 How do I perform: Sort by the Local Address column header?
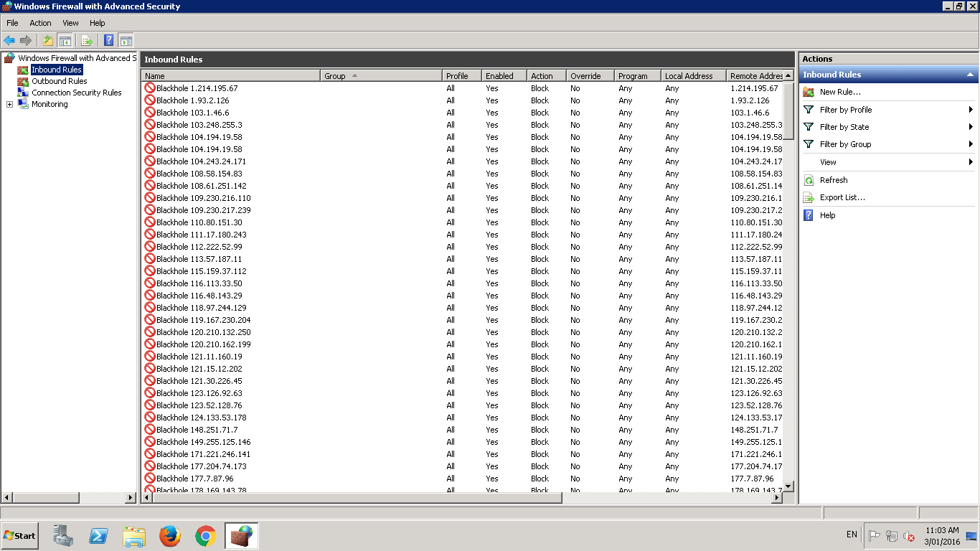693,75
